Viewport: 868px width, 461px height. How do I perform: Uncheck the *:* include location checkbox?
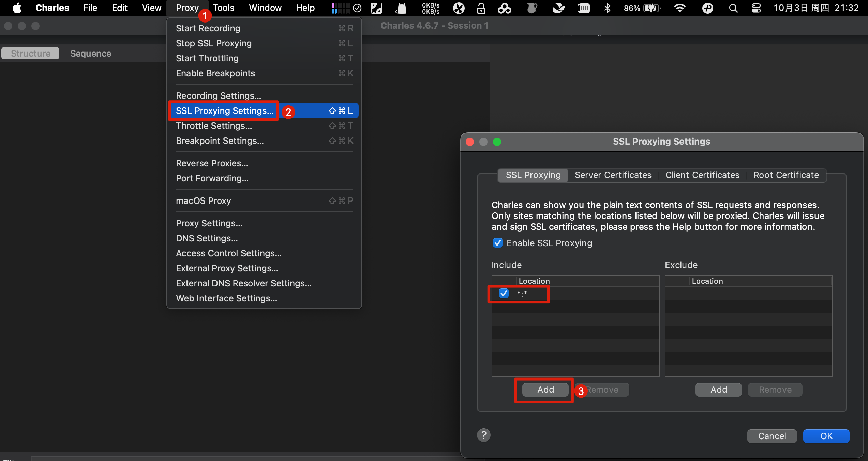[x=504, y=293]
